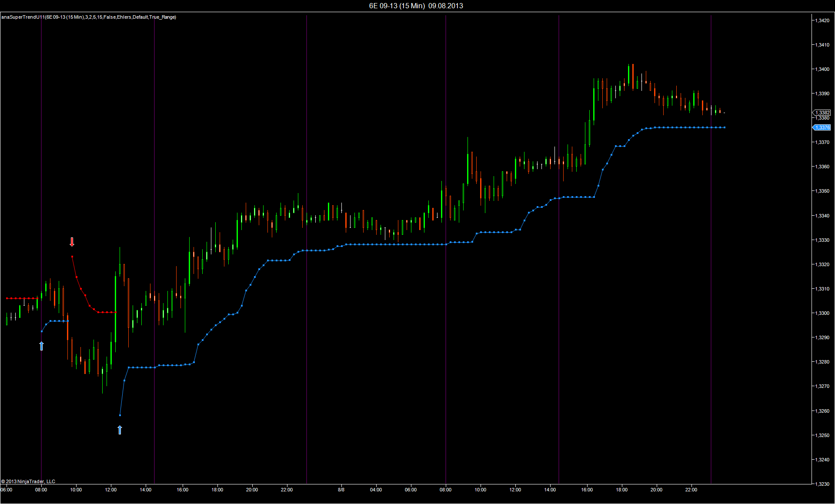835x504 pixels.
Task: Click the blue up arrow near 08:00 session line
Action: 41,346
